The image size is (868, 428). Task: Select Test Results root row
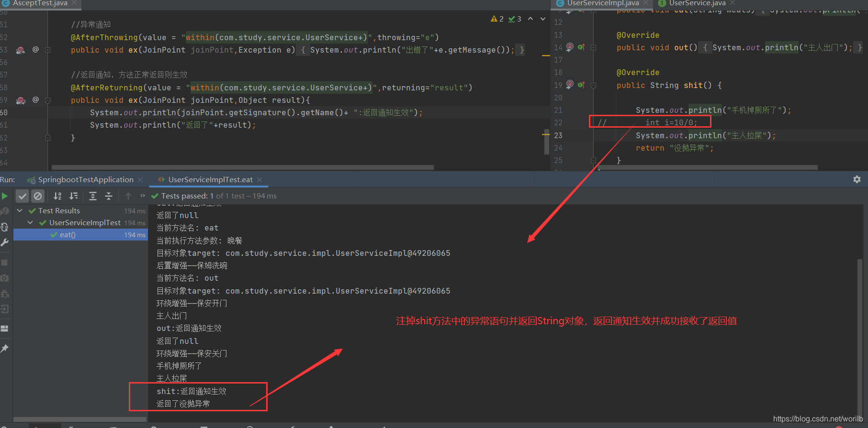[80, 211]
